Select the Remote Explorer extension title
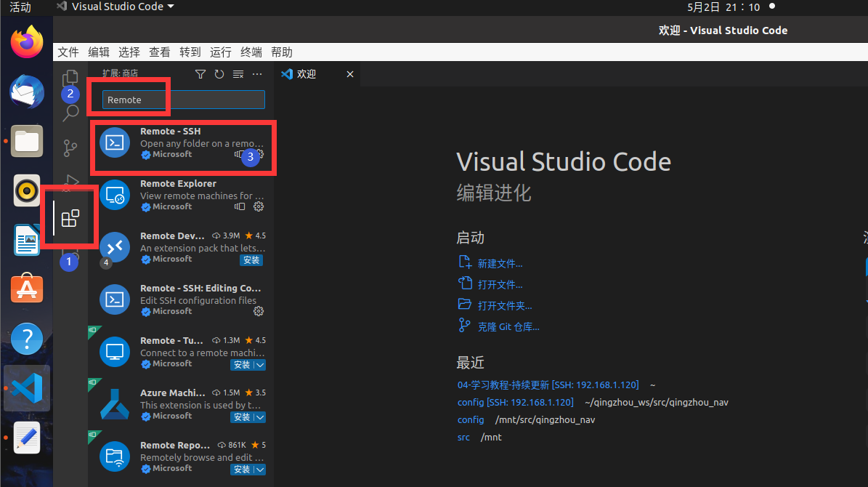 pos(178,183)
